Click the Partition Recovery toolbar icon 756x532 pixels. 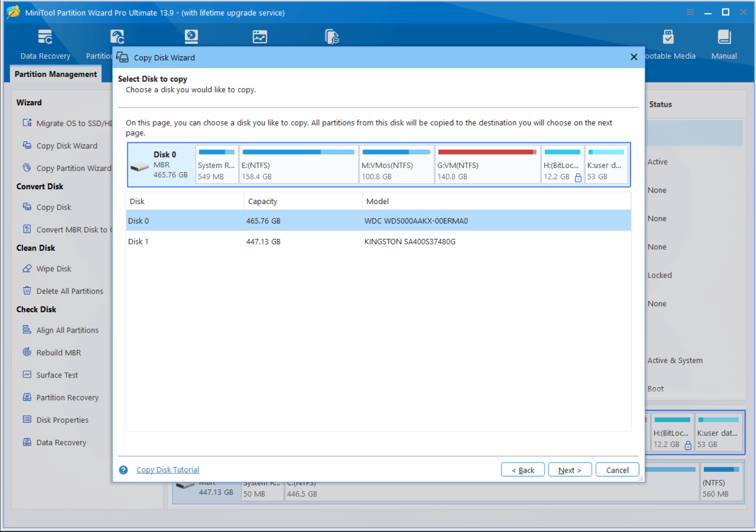coord(117,37)
